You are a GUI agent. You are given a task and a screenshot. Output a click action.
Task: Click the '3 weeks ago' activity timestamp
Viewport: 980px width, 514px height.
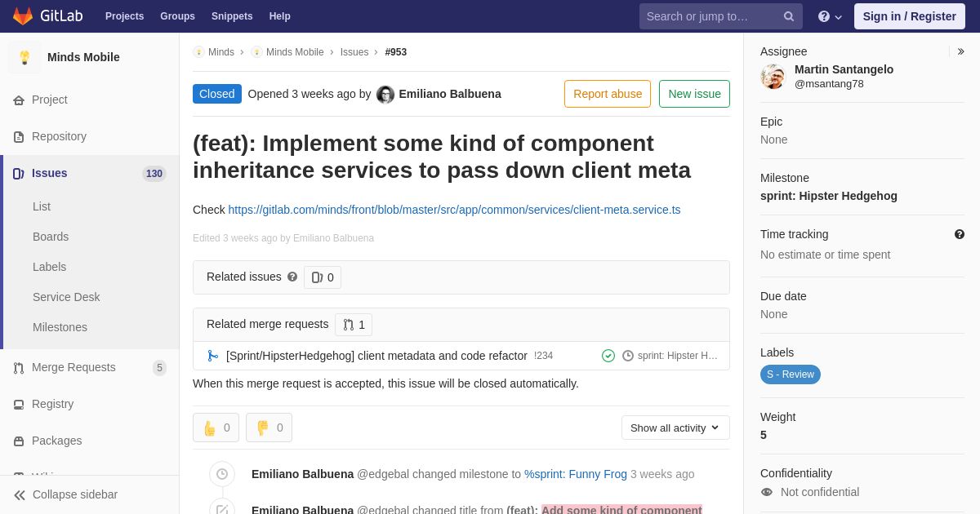pyautogui.click(x=662, y=474)
